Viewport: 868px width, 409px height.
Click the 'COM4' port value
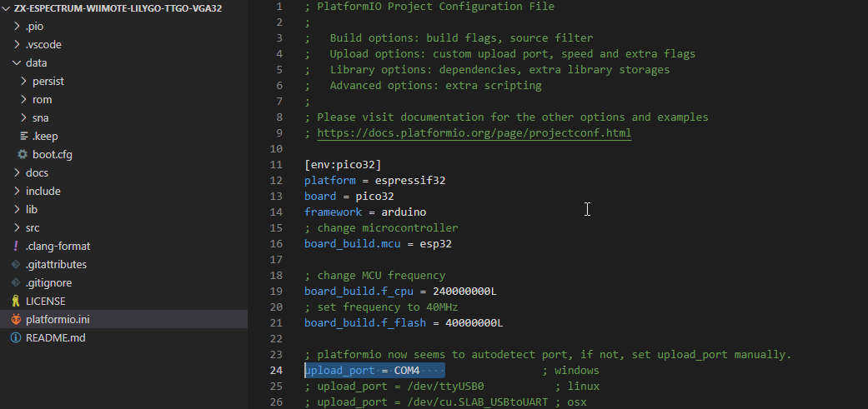click(407, 371)
